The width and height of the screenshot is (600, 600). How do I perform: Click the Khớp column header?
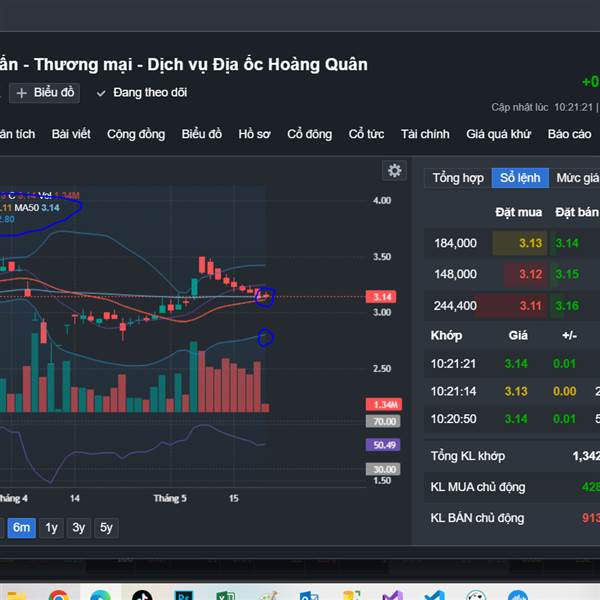447,336
